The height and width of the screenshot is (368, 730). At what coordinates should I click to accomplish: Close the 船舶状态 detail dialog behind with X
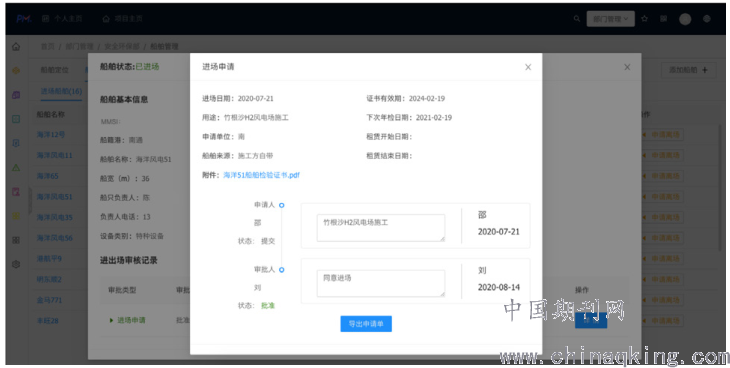coord(627,67)
